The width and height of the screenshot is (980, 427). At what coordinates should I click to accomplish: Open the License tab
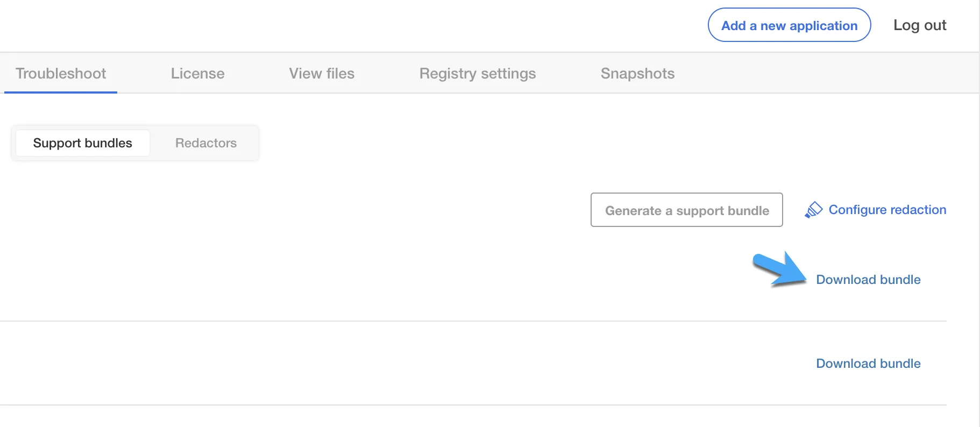click(198, 73)
